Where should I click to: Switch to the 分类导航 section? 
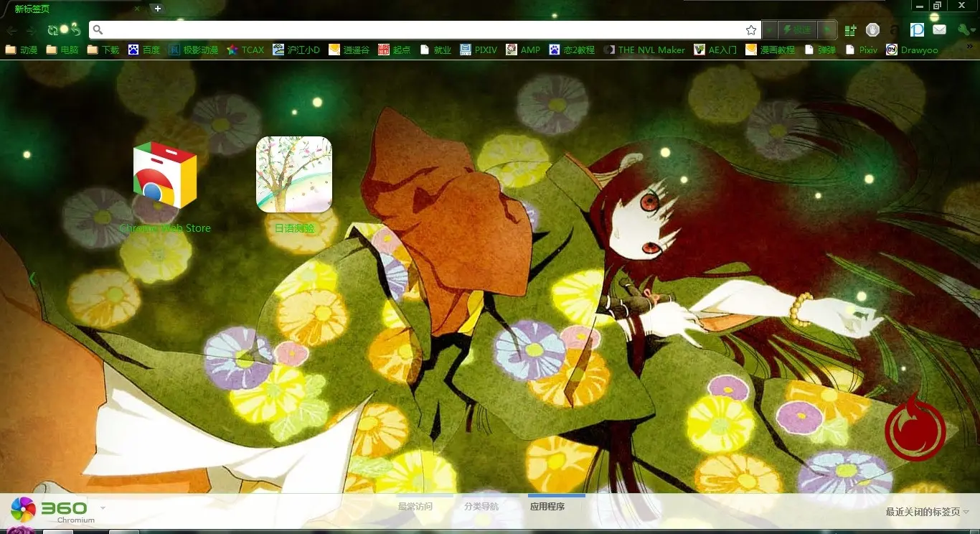pos(481,506)
